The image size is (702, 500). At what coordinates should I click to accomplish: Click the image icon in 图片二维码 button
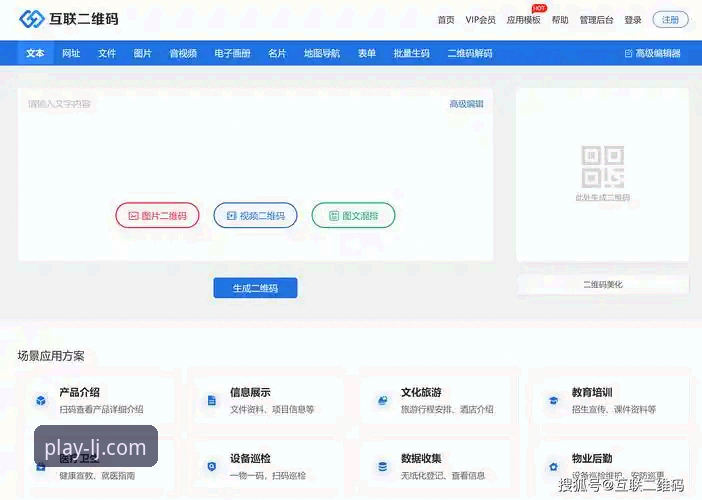133,216
